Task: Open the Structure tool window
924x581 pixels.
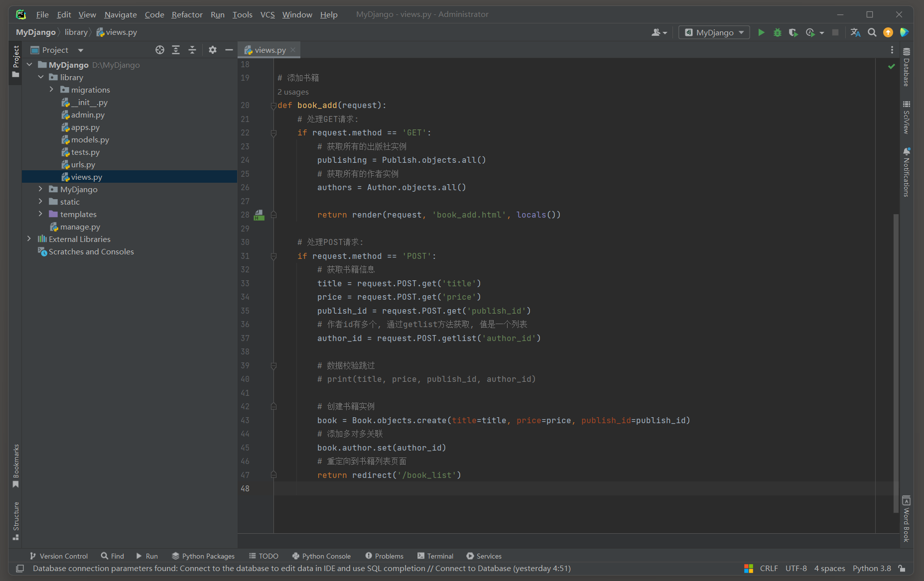Action: [16, 521]
